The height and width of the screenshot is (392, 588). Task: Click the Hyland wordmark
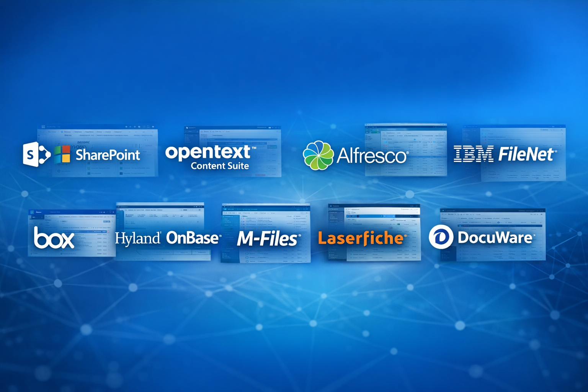coord(138,238)
